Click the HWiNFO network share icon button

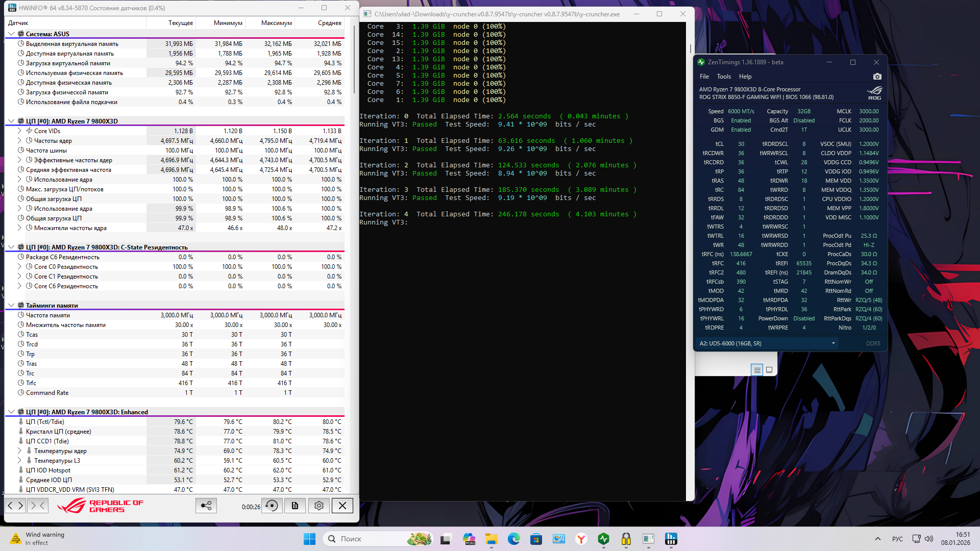(206, 506)
